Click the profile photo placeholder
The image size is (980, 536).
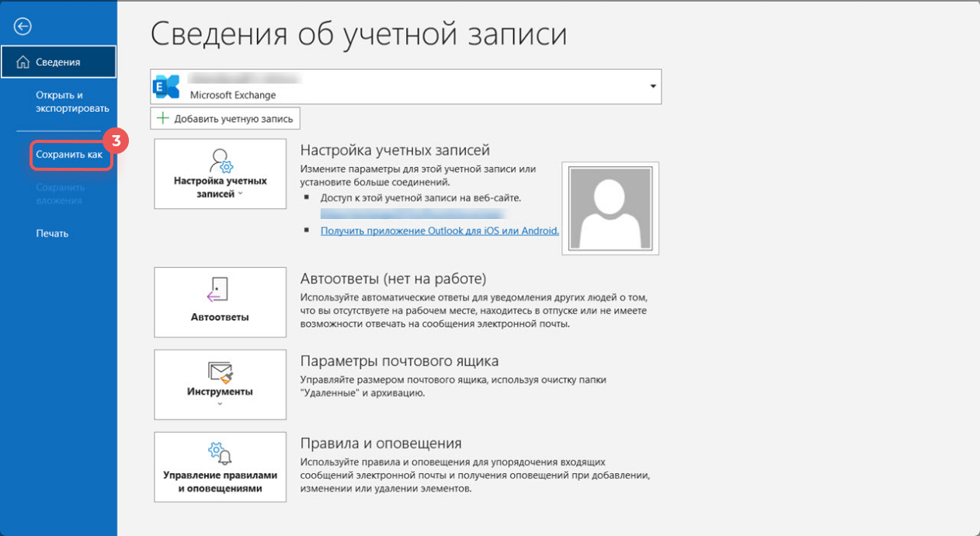pyautogui.click(x=613, y=208)
